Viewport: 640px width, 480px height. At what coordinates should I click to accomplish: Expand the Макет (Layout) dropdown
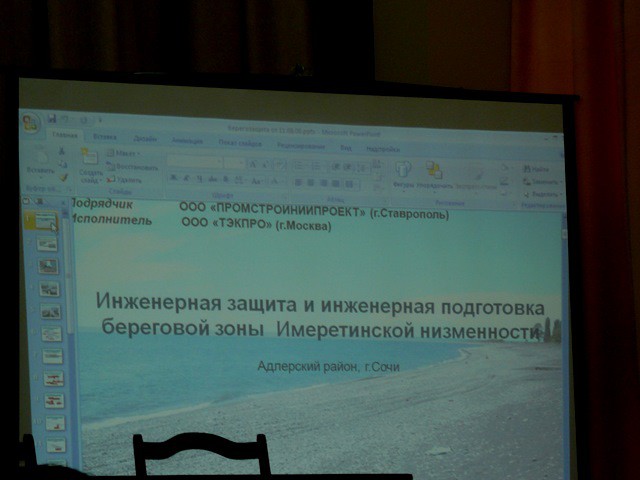coord(125,153)
